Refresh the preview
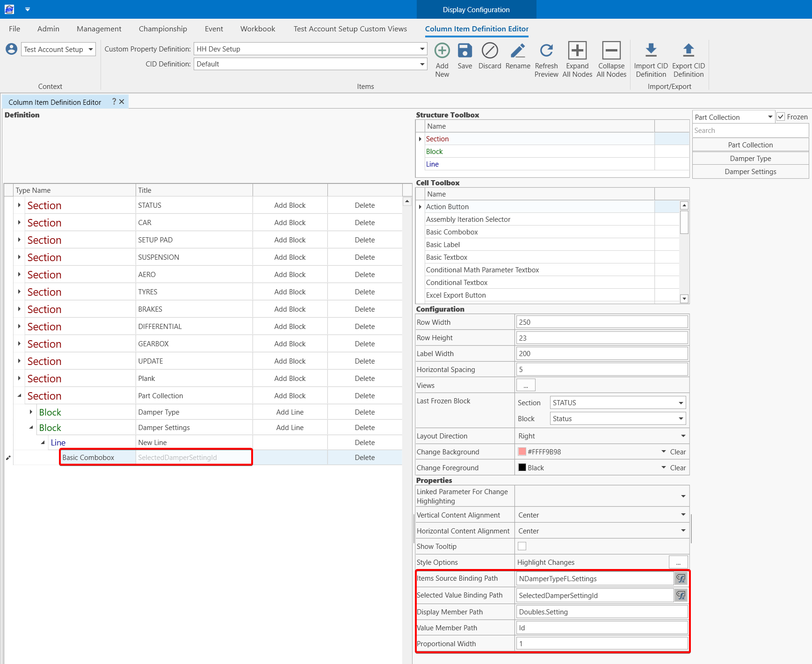Viewport: 812px width, 664px height. 546,51
